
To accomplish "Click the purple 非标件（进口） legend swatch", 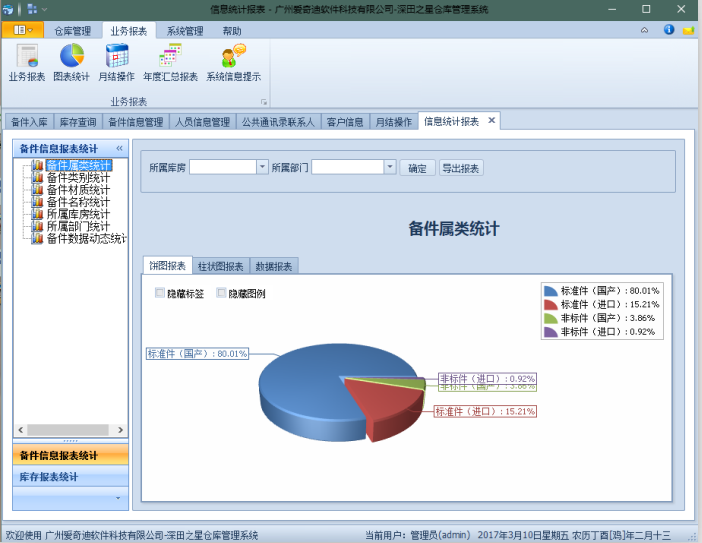I will coord(550,332).
